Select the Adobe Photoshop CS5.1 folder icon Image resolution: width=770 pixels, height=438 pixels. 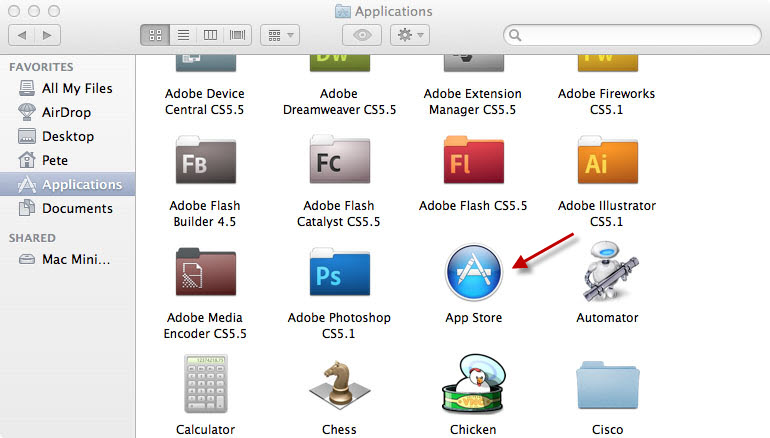pos(340,272)
